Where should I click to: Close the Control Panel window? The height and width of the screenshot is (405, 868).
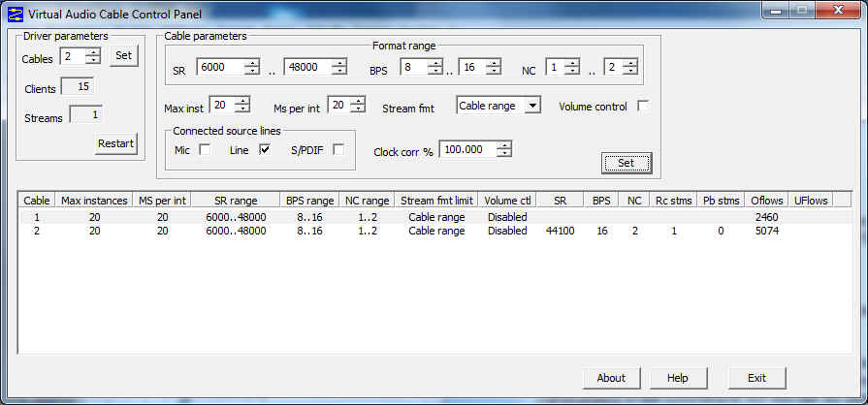(x=839, y=10)
